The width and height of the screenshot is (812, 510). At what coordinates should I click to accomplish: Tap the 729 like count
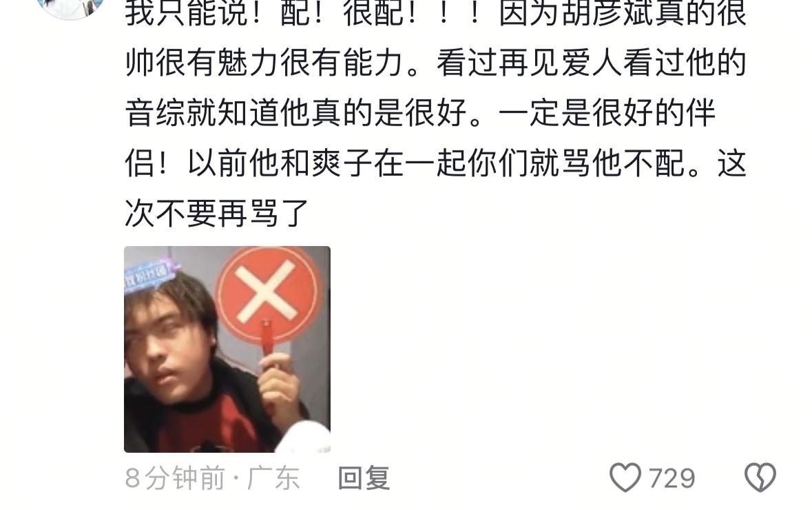[x=672, y=478]
